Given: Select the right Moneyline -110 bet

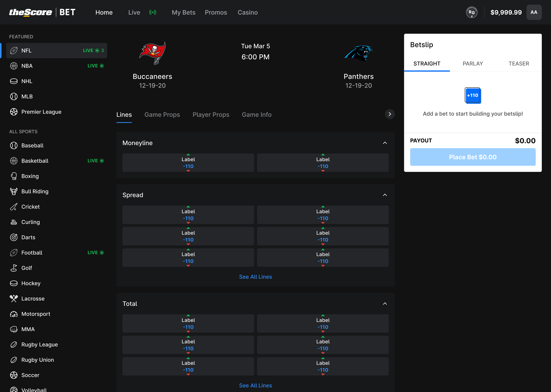Looking at the screenshot, I should [323, 163].
